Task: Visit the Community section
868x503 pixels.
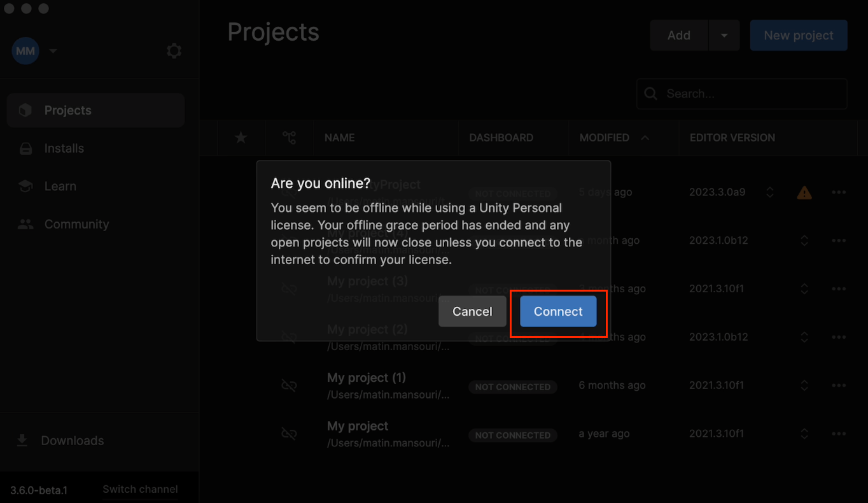Action: click(x=76, y=224)
